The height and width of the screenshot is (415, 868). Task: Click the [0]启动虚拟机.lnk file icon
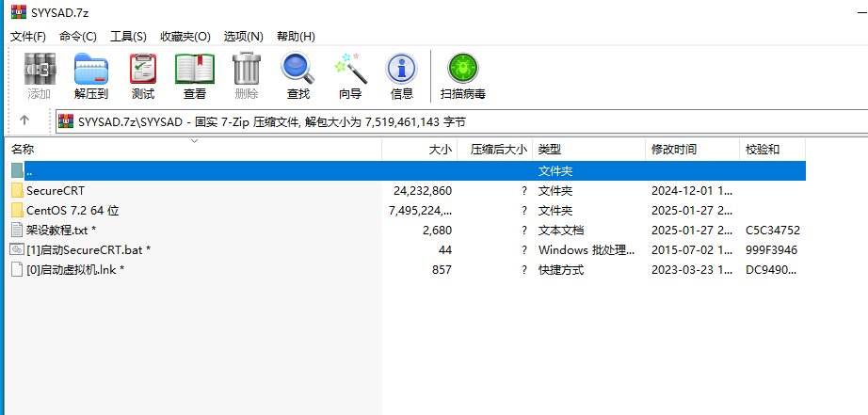[x=17, y=270]
